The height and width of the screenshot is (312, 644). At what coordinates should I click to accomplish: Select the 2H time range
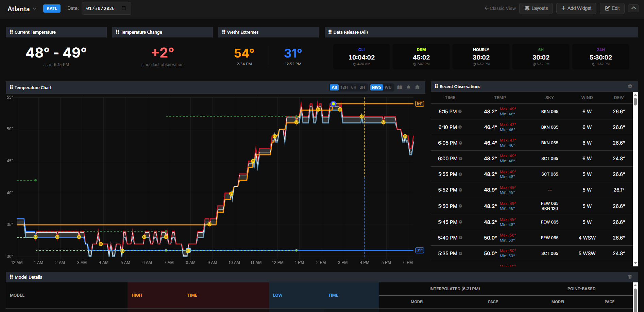[362, 87]
